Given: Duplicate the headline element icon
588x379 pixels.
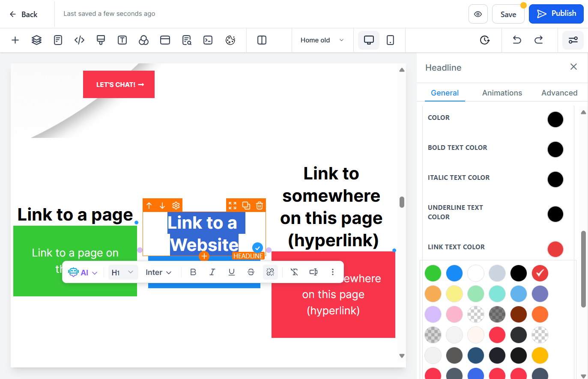Looking at the screenshot, I should (246, 206).
